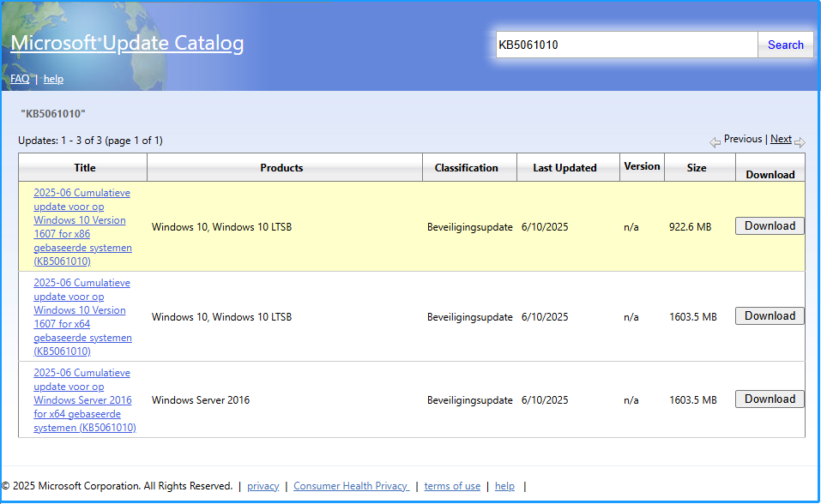Select Windows Server 2016 products cell
The height and width of the screenshot is (504, 821).
[201, 400]
